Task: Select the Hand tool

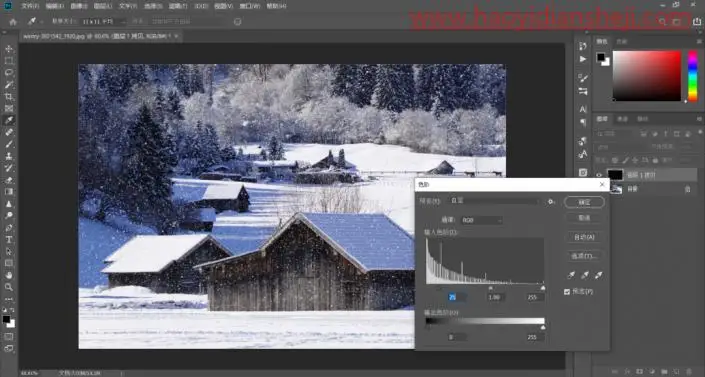Action: [x=9, y=275]
